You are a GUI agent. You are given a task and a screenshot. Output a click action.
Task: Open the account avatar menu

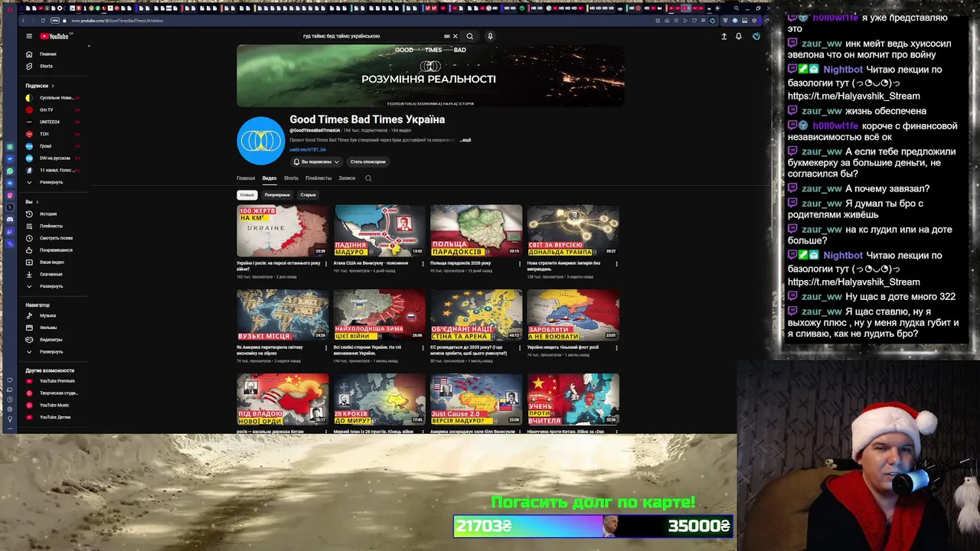(756, 36)
